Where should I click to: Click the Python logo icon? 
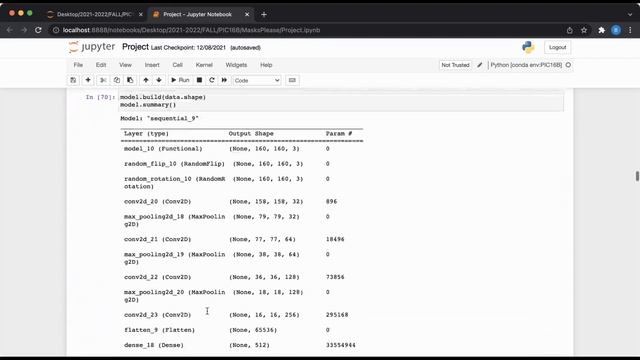click(528, 47)
